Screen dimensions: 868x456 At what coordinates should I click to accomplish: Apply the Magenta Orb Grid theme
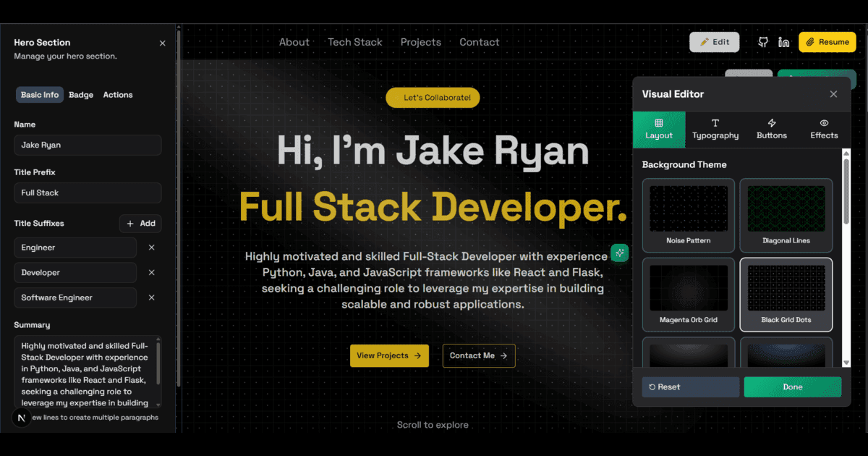pyautogui.click(x=688, y=295)
